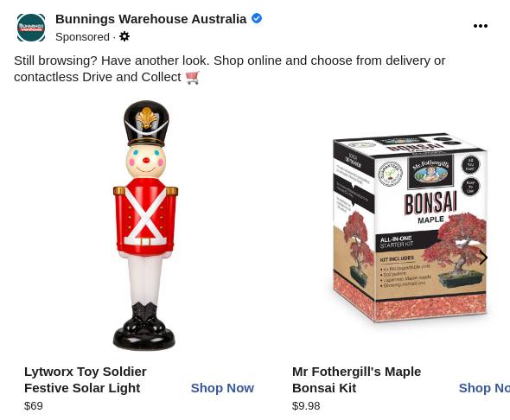
Task: Click the Sponsored label
Action: 82,37
